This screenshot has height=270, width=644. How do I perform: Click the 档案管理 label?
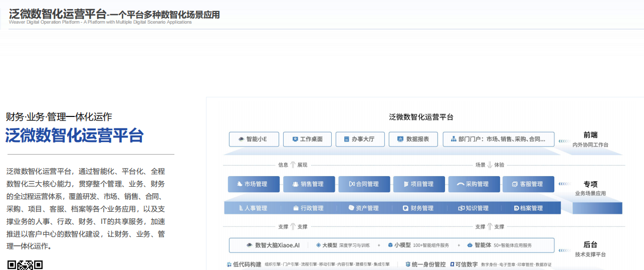(x=532, y=208)
